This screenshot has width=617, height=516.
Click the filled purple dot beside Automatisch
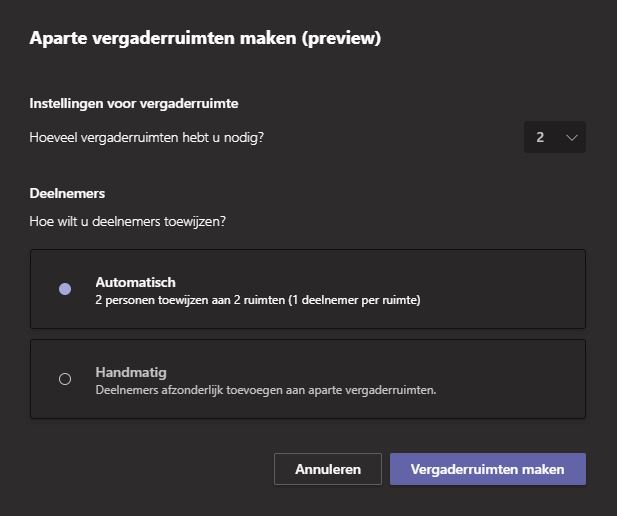coord(65,289)
